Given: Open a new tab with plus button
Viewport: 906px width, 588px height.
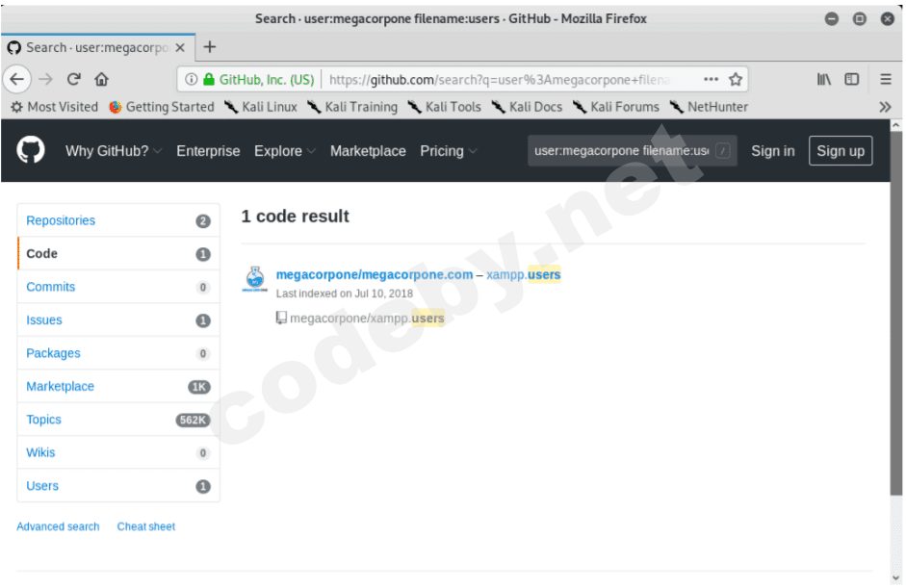Looking at the screenshot, I should click(210, 47).
